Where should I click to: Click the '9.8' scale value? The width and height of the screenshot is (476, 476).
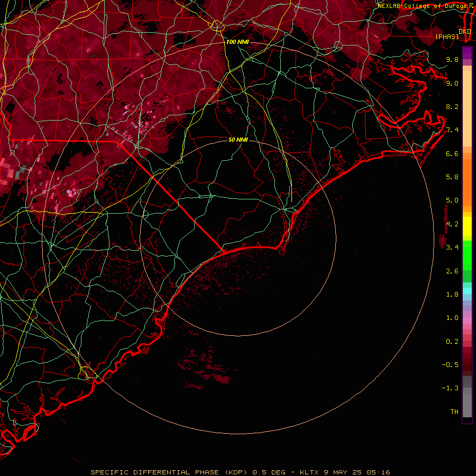[x=452, y=59]
